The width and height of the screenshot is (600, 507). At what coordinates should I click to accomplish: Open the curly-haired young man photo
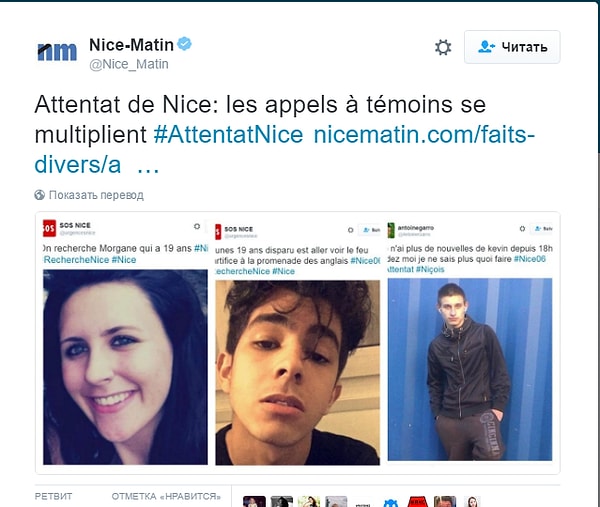tap(297, 372)
